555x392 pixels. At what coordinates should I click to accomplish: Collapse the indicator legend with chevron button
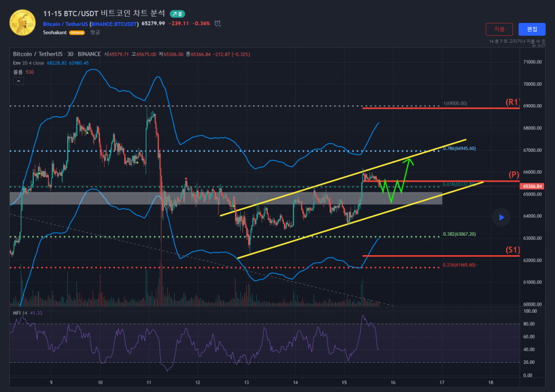coord(18,82)
